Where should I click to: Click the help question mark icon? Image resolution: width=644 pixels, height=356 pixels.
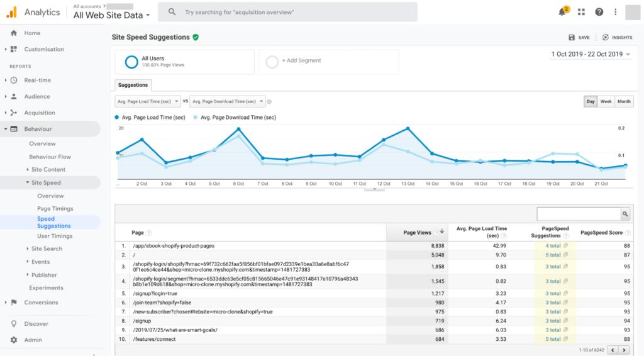[599, 12]
